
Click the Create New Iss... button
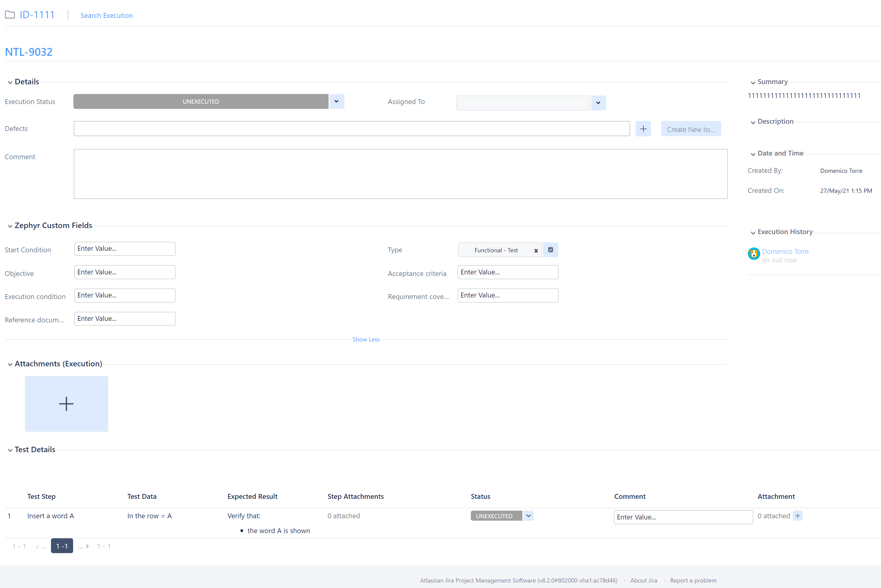click(690, 129)
